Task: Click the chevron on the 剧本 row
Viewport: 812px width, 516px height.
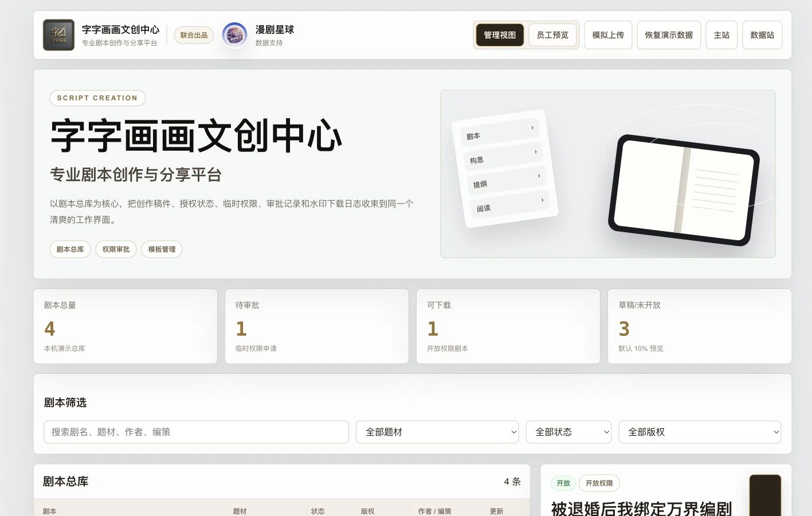Action: pyautogui.click(x=532, y=128)
